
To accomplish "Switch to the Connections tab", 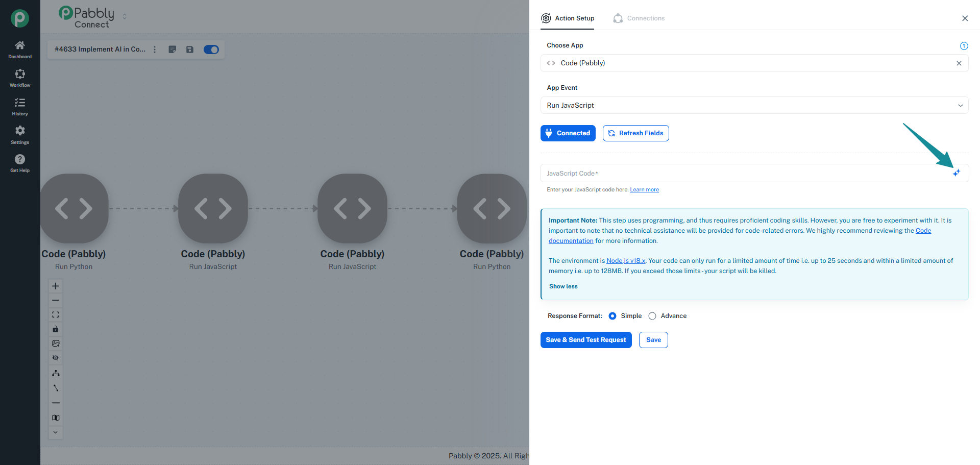I will (639, 18).
